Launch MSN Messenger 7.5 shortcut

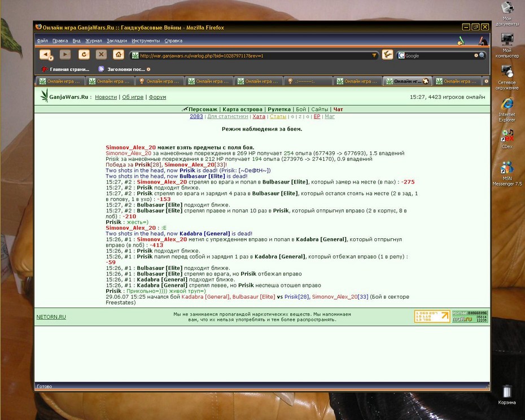pyautogui.click(x=507, y=173)
